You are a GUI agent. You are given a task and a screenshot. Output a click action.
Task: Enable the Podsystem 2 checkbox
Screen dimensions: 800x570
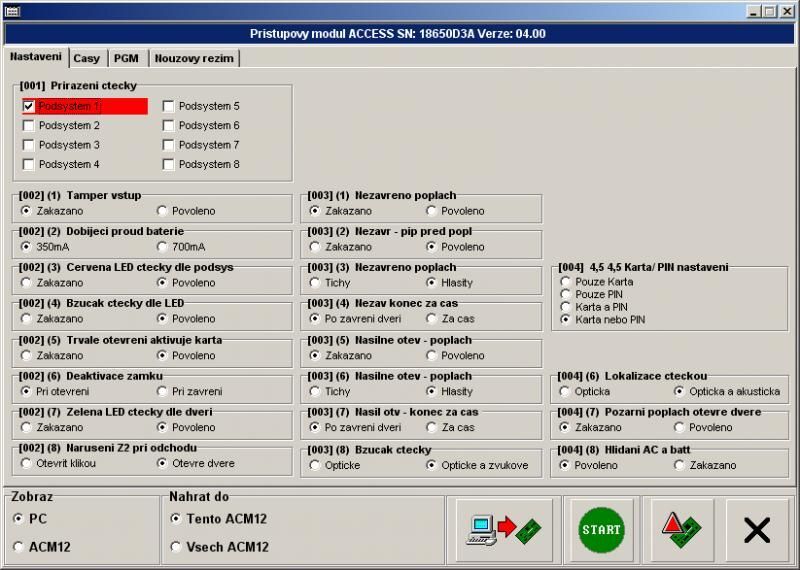click(x=29, y=126)
